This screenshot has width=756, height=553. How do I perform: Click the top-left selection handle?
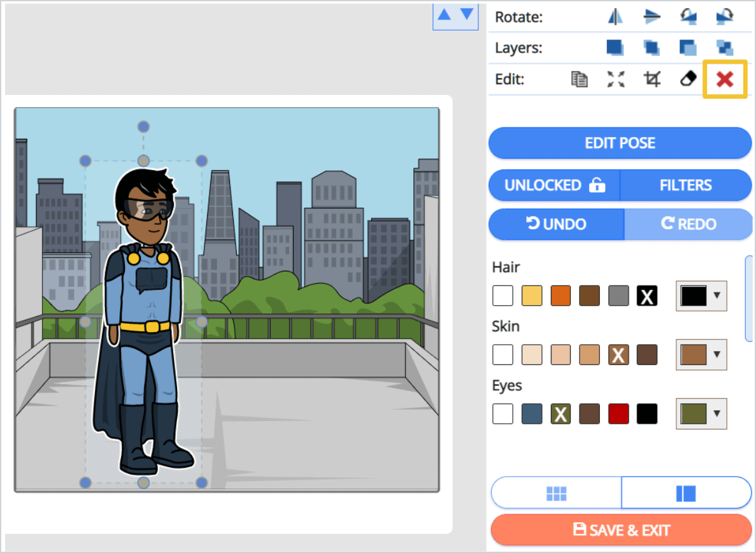85,161
